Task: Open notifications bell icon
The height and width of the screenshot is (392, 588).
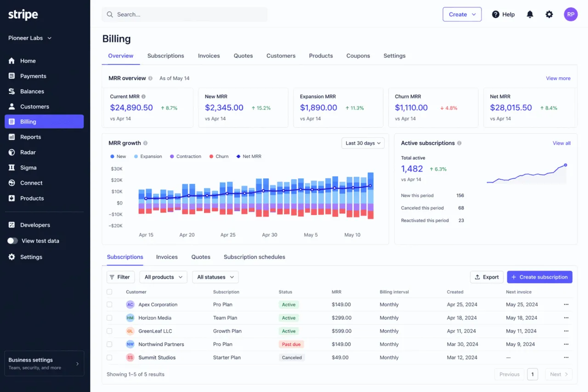Action: click(530, 14)
